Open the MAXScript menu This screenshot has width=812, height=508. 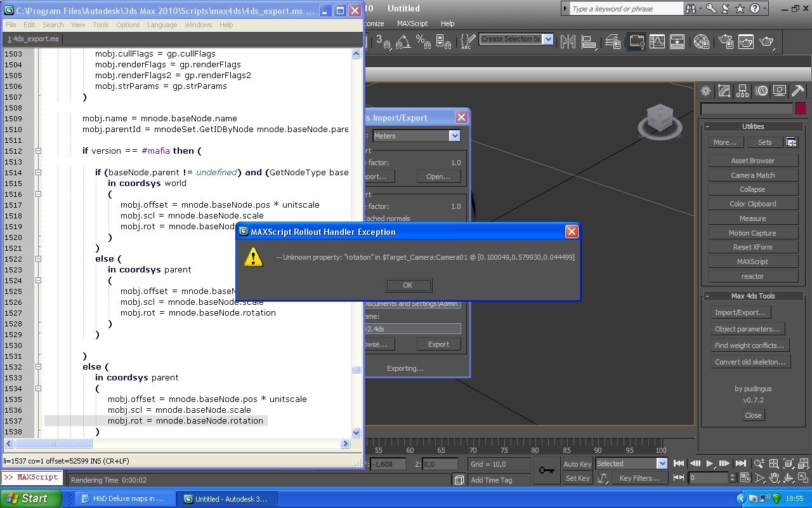tap(412, 23)
